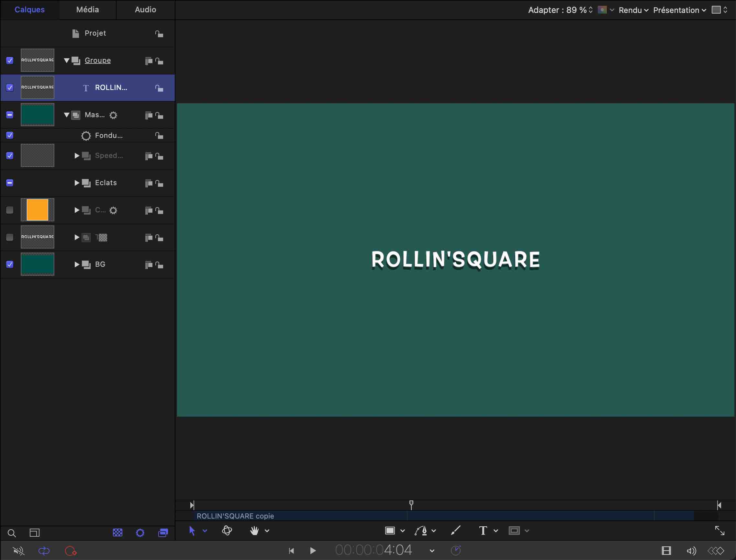Expand the Speed... group

[x=77, y=156]
